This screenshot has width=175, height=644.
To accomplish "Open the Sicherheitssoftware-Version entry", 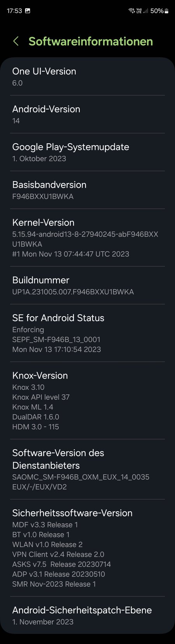I will pos(87,547).
